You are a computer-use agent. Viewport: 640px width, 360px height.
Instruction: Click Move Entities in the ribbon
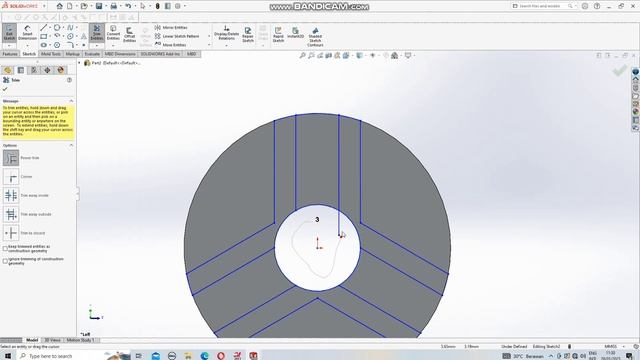click(171, 45)
